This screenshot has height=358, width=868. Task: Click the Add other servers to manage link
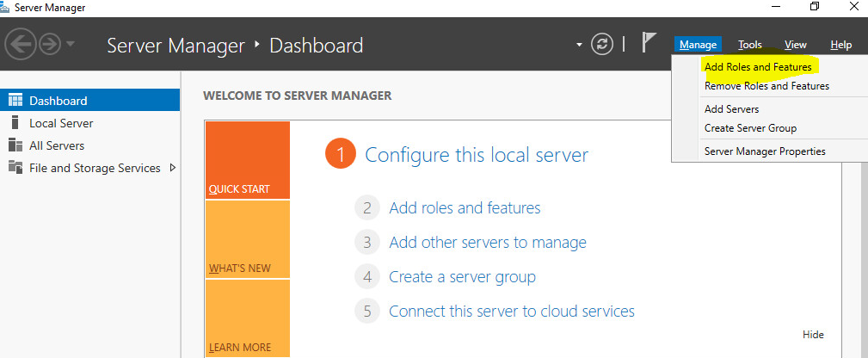[x=487, y=243]
